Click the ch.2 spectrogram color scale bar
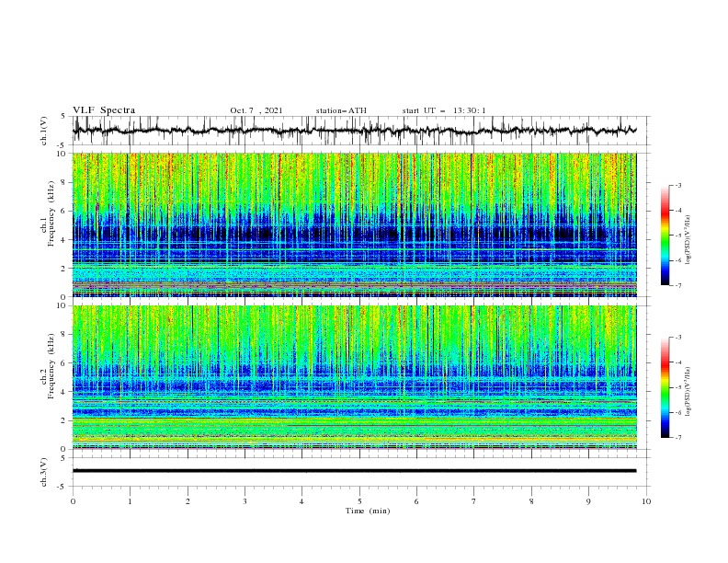Viewport: 728px width, 563px height. (665, 387)
